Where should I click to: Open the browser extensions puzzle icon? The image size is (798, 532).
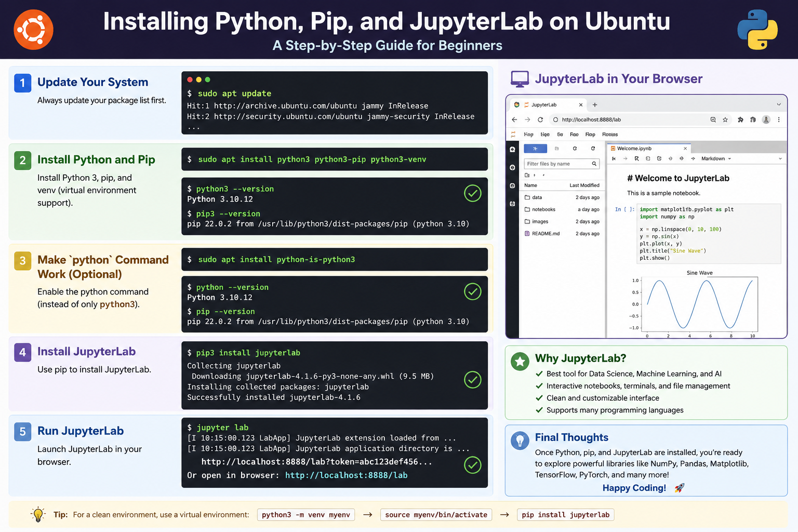tap(740, 119)
